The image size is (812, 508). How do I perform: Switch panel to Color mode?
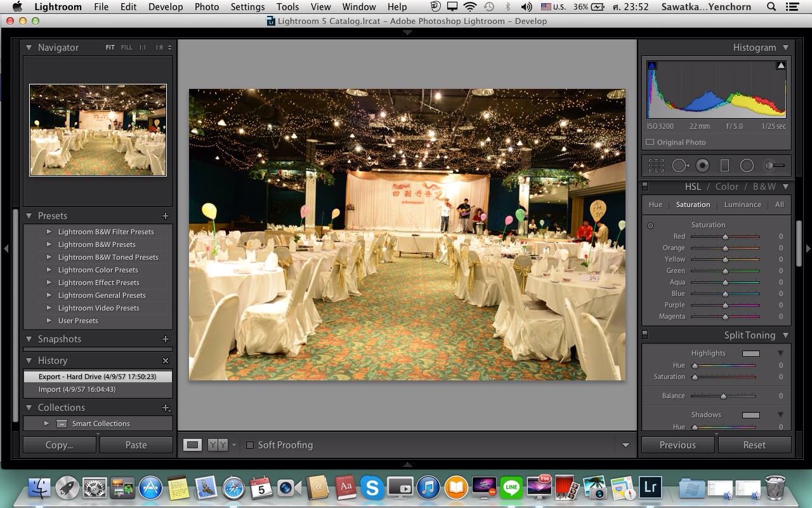tap(727, 187)
